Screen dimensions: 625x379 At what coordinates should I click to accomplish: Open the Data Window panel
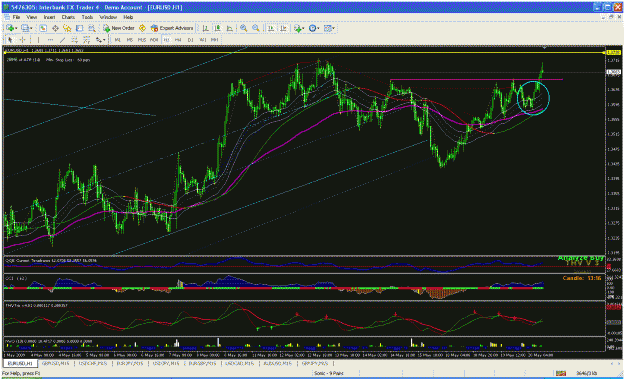click(55, 28)
